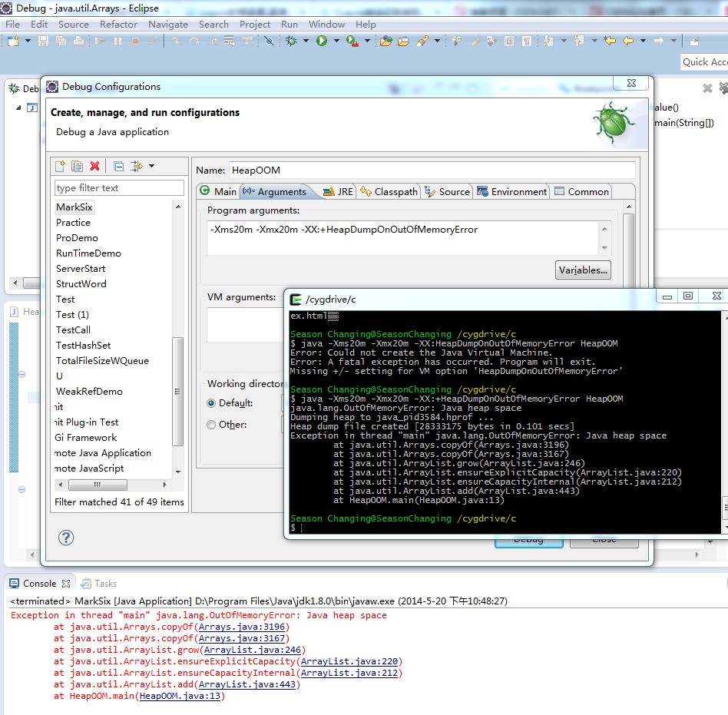Open the ArrayList.java:246 stack trace link
The width and height of the screenshot is (728, 715).
click(x=252, y=650)
